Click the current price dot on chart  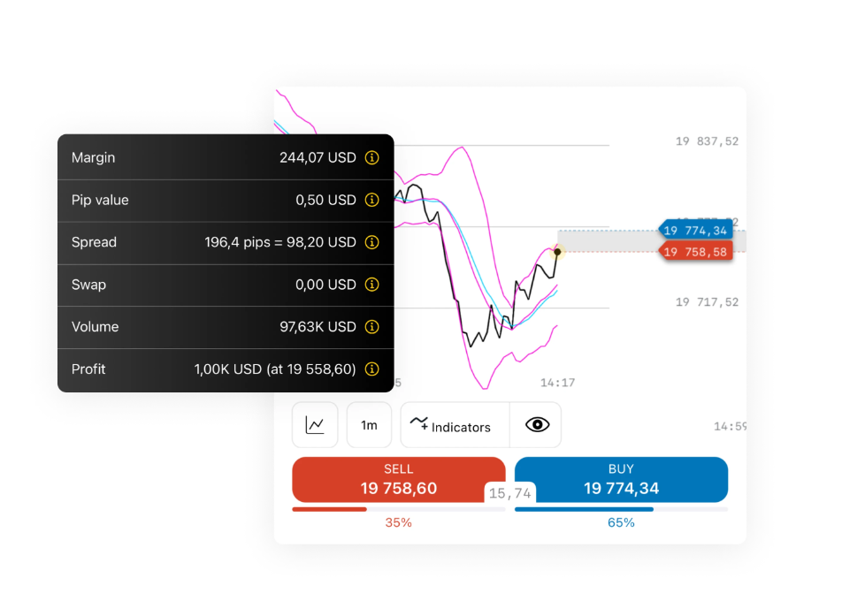[557, 252]
